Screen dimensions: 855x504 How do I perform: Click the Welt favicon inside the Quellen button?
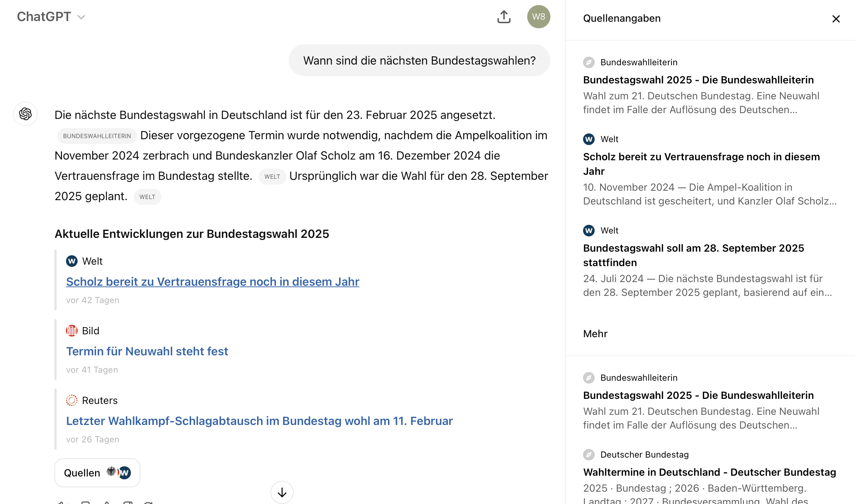click(x=125, y=473)
